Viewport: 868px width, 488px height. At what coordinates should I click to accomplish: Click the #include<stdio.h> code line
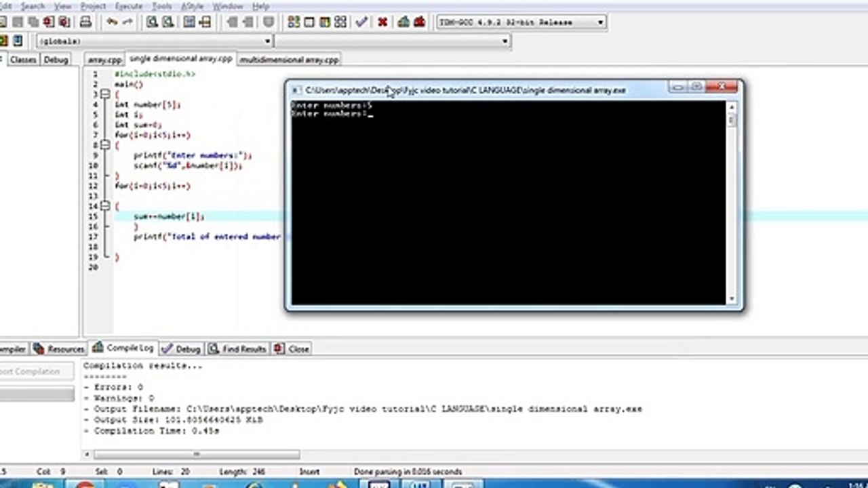tap(155, 74)
